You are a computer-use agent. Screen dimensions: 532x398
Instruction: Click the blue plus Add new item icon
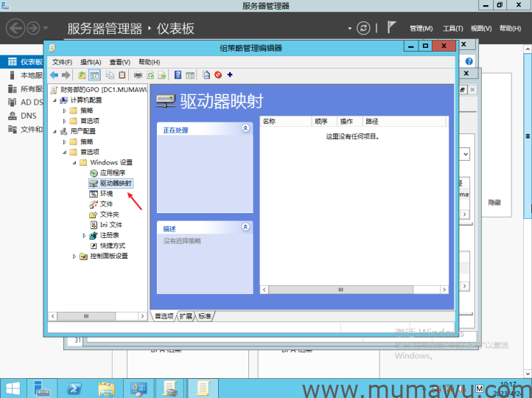point(230,75)
